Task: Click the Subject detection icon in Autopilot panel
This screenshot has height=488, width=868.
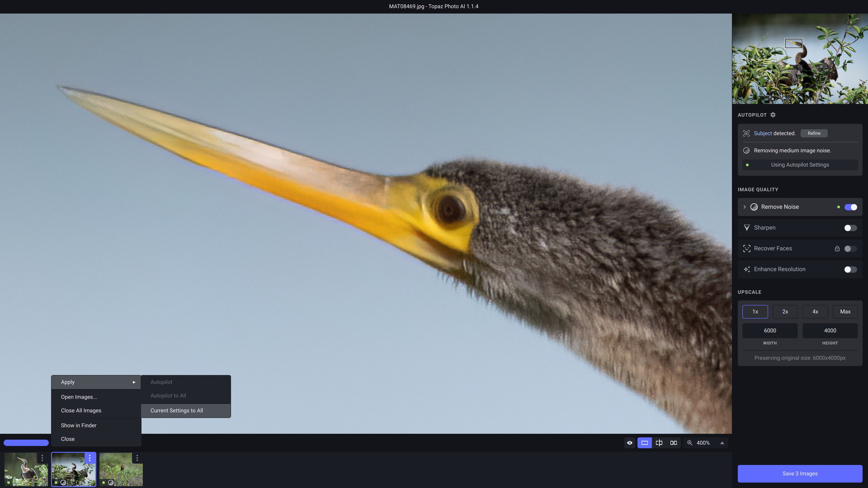Action: 747,133
